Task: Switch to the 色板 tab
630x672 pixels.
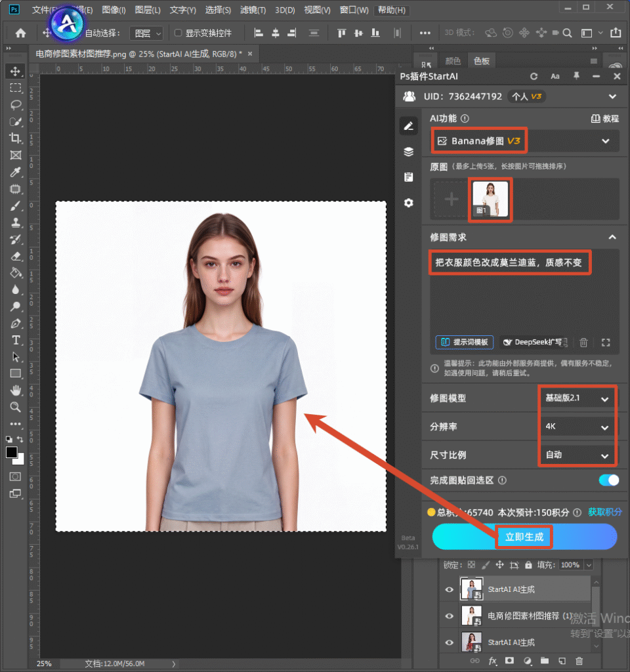Action: (x=482, y=61)
